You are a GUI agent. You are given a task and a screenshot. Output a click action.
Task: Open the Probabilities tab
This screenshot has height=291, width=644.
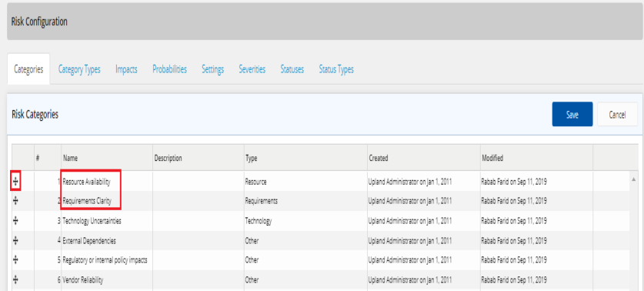[x=169, y=69]
